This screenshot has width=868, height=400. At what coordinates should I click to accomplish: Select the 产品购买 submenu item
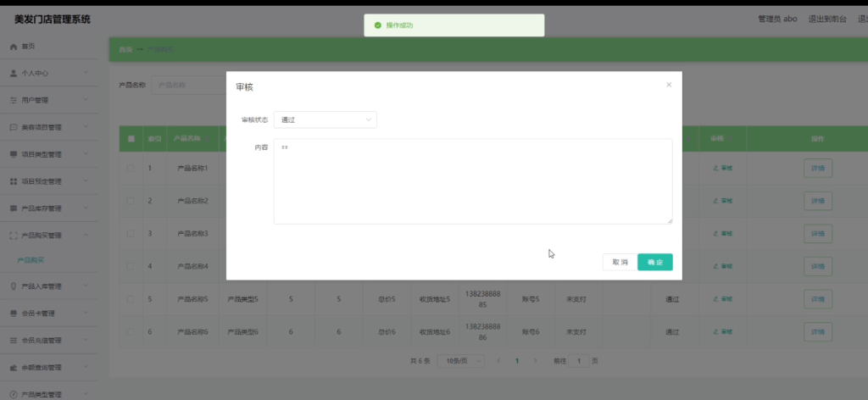pos(31,260)
